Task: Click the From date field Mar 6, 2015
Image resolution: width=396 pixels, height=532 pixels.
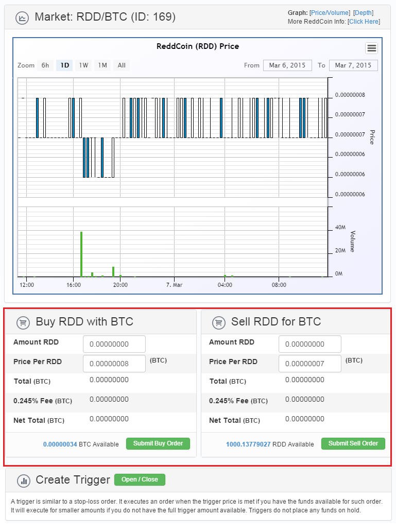Action: pos(287,65)
